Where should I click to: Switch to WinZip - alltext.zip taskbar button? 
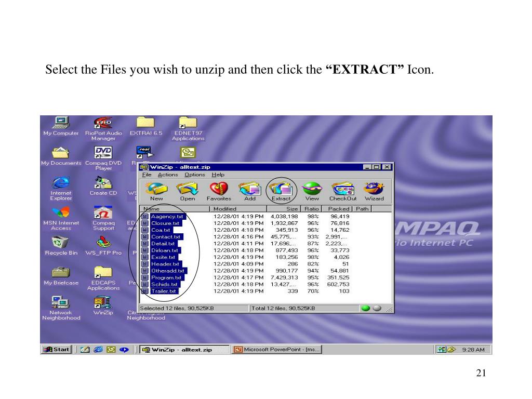[184, 350]
